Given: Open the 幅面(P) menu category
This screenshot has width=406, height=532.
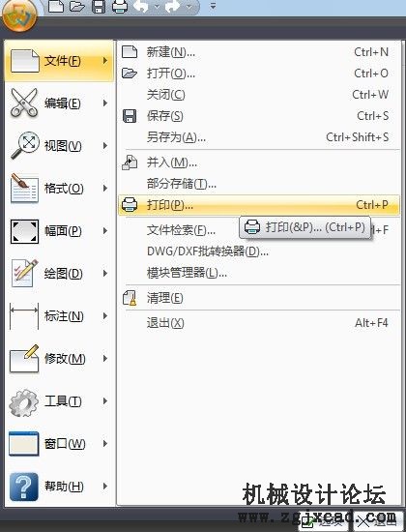Looking at the screenshot, I should [x=59, y=231].
